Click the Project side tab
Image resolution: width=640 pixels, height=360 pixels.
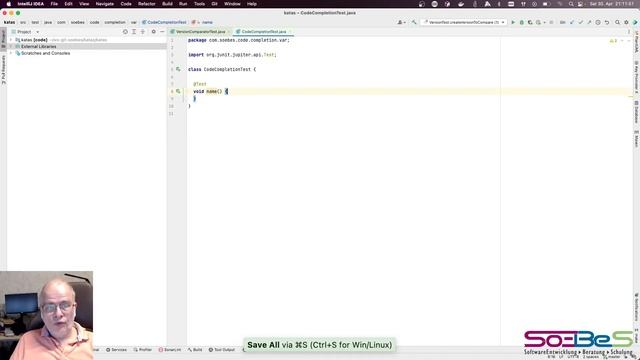[x=3, y=38]
